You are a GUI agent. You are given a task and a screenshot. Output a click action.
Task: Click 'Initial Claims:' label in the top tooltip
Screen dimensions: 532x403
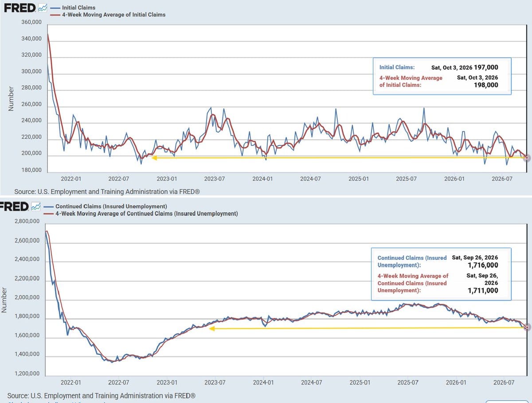pyautogui.click(x=397, y=67)
